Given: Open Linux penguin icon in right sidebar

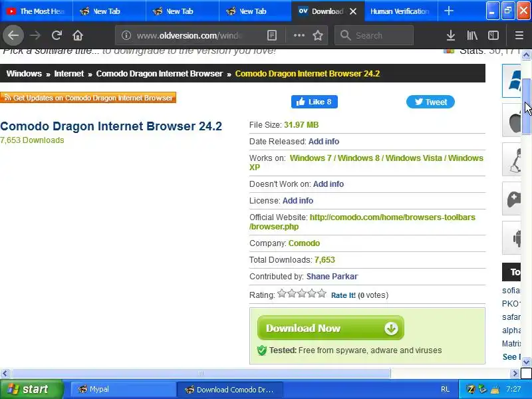Looking at the screenshot, I should 511,160.
